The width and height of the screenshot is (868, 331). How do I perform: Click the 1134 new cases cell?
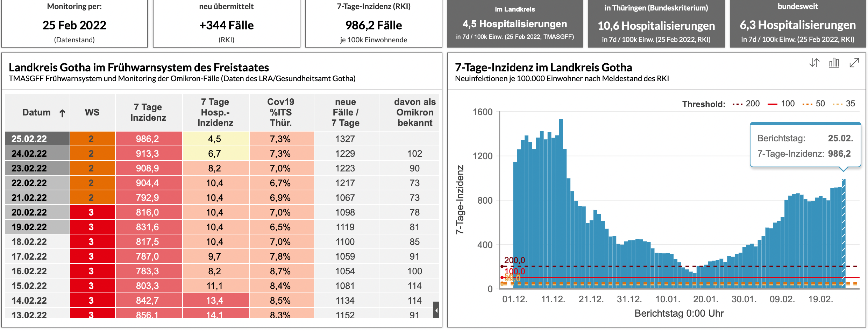coord(347,300)
